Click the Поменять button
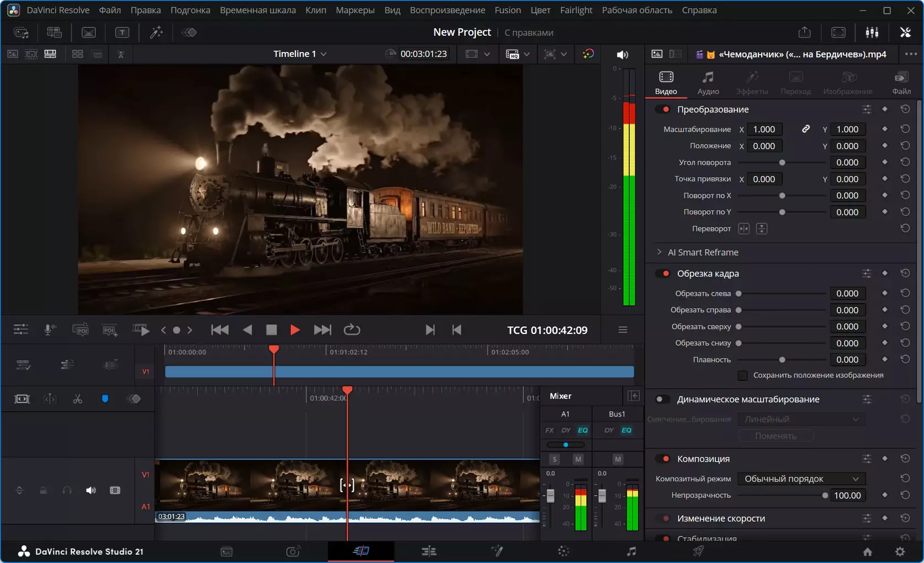The height and width of the screenshot is (563, 924). (x=776, y=436)
